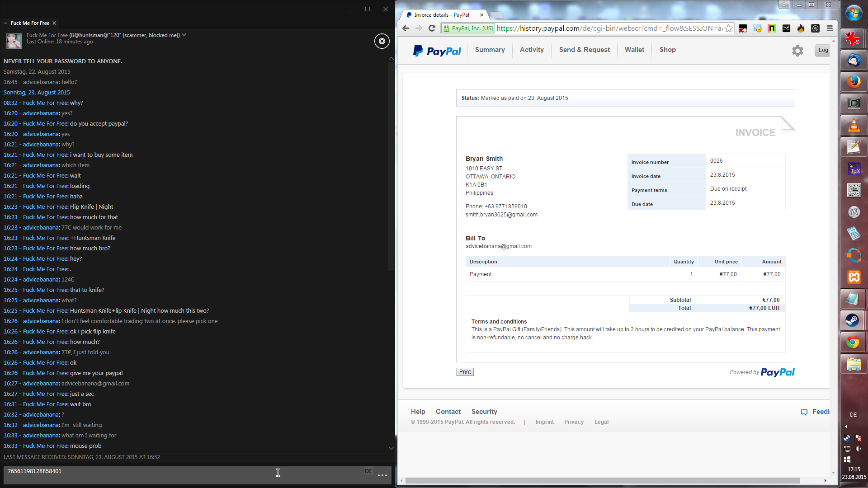Open the PayPal Activity tab

click(x=531, y=50)
